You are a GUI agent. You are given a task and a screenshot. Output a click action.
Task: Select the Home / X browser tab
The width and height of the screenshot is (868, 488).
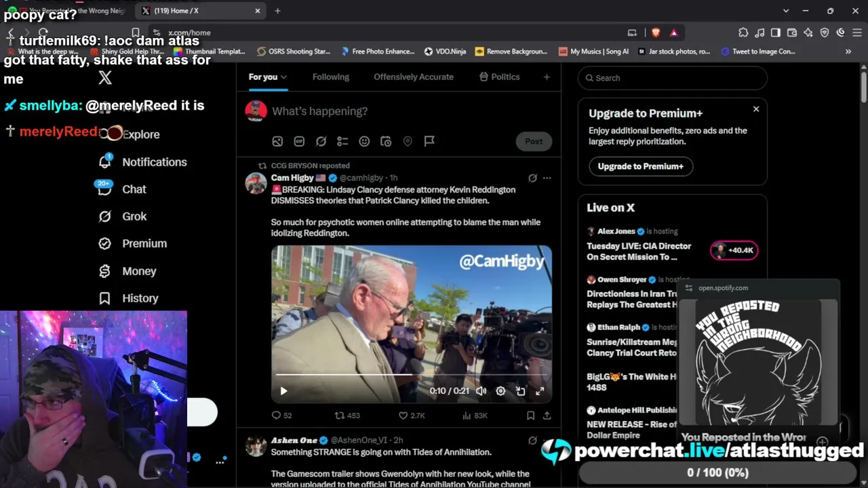pos(201,11)
